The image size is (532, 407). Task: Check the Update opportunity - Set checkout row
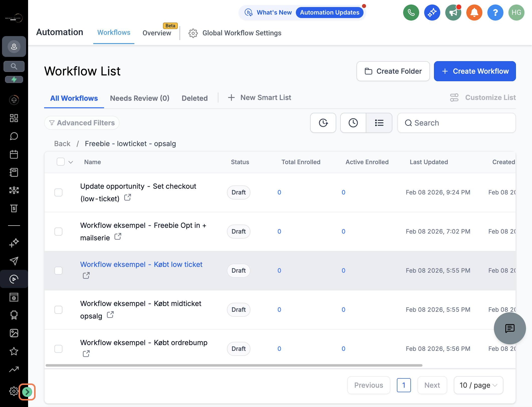[58, 192]
